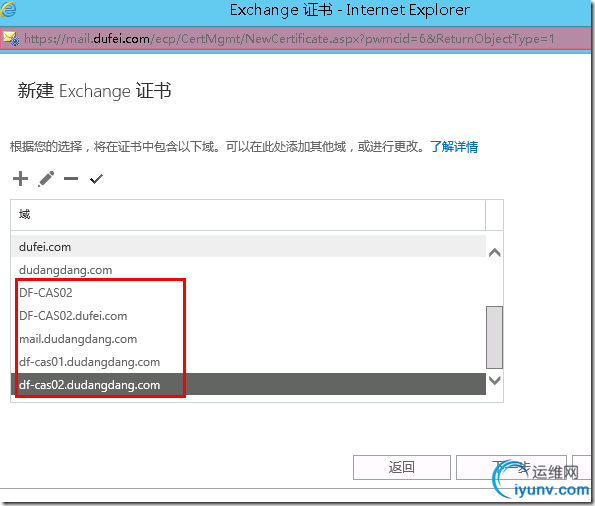595x506 pixels.
Task: Select the dufei.com row
Action: pyautogui.click(x=248, y=247)
